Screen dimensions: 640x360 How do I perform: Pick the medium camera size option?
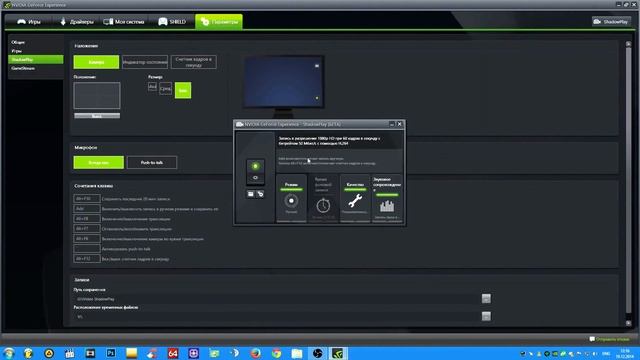coord(165,88)
